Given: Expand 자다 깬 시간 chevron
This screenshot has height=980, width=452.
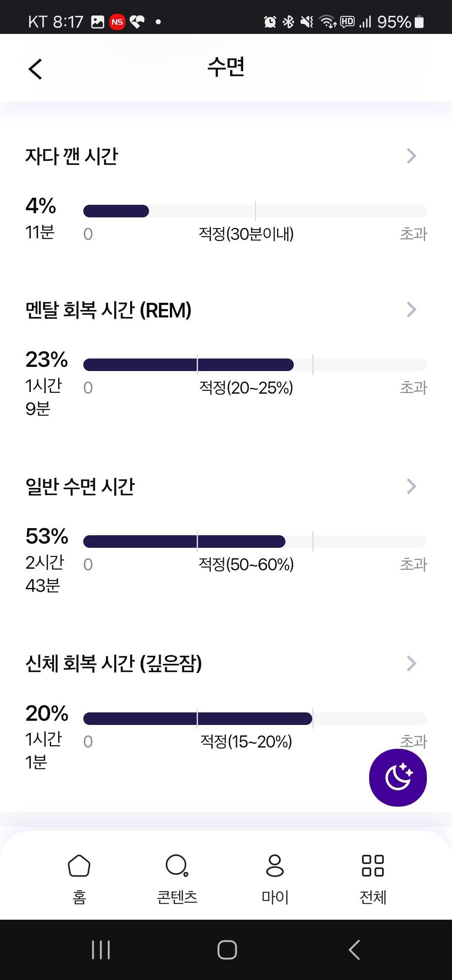Looking at the screenshot, I should pos(411,156).
